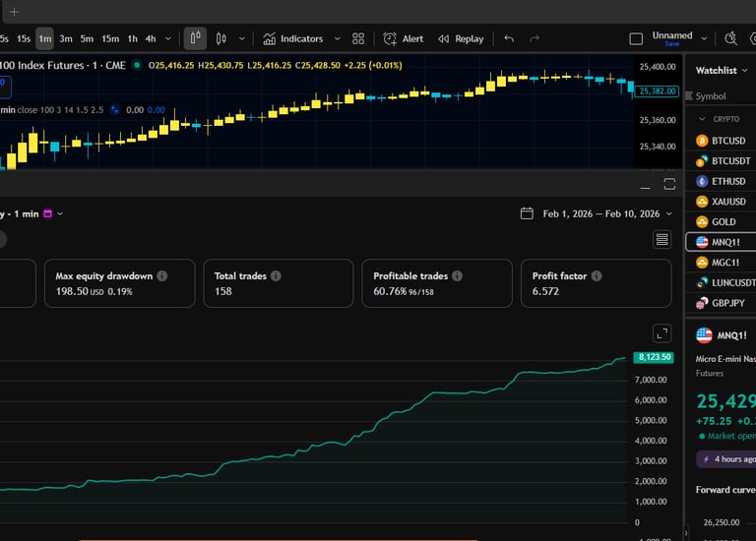This screenshot has width=756, height=541.
Task: Select BTCUSDT in the watchlist
Action: coord(721,161)
